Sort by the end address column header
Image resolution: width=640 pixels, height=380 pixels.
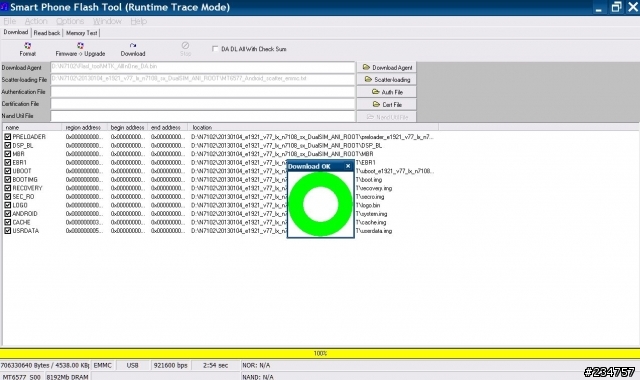click(167, 127)
